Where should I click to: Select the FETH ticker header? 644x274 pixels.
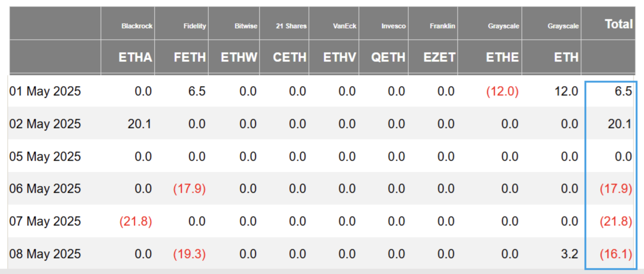(x=189, y=57)
